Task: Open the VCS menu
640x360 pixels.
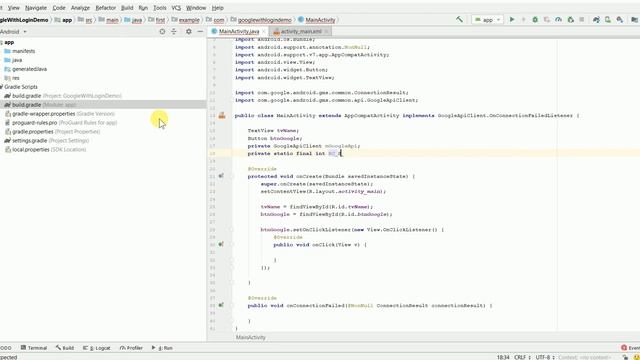Action: 176,8
